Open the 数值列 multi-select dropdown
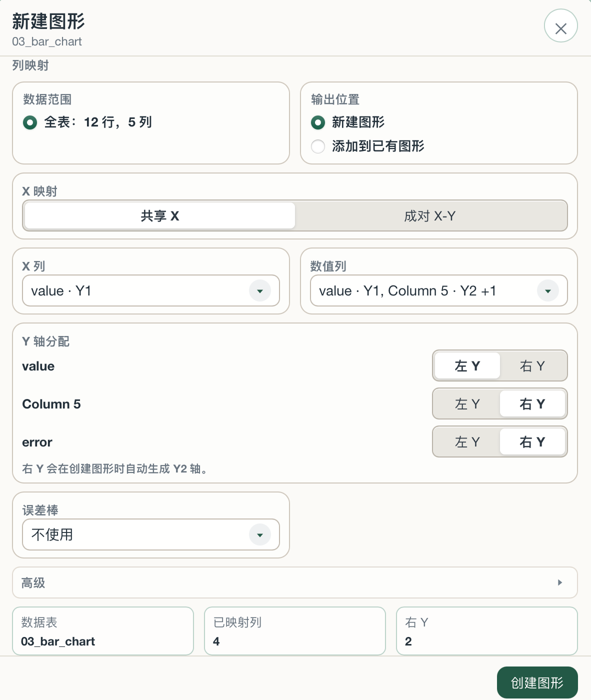The image size is (591, 700). click(439, 290)
